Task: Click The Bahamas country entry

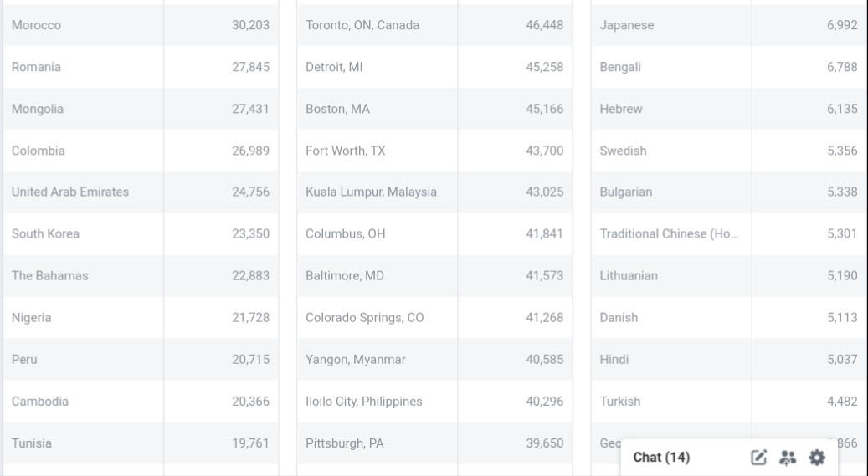Action: pos(49,275)
